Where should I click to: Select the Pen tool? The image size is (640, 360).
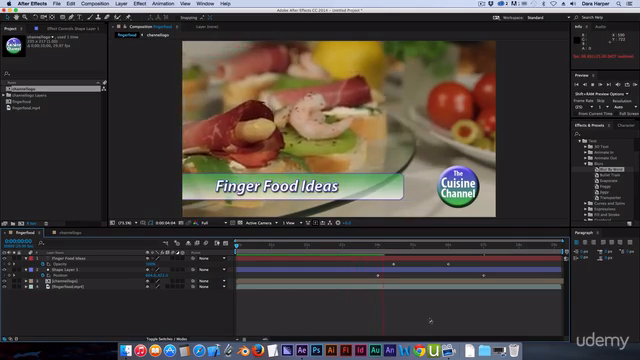click(x=71, y=17)
